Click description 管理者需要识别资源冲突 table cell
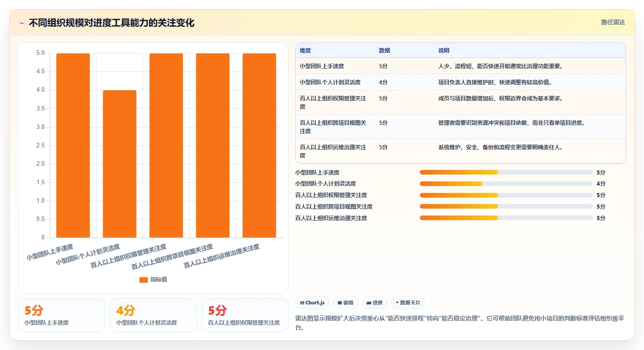644x350 pixels. click(529, 127)
